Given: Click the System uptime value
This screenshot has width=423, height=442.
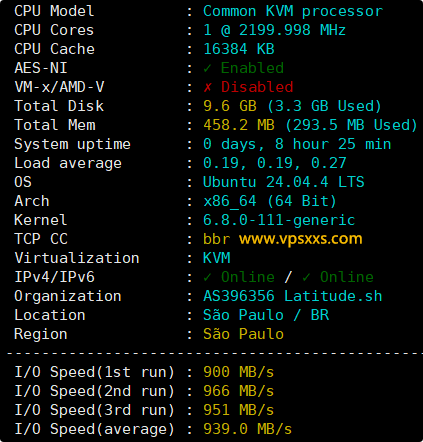Looking at the screenshot, I should pyautogui.click(x=297, y=145).
